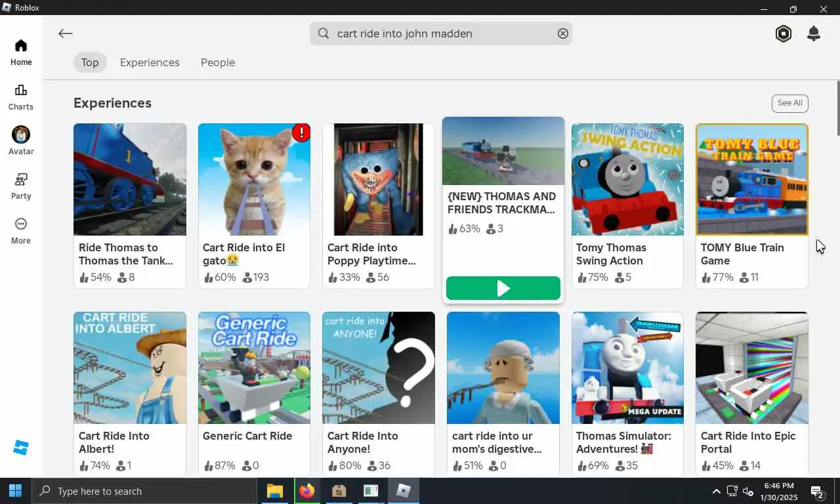Open Firefox from the taskbar
The image size is (840, 504).
click(306, 491)
